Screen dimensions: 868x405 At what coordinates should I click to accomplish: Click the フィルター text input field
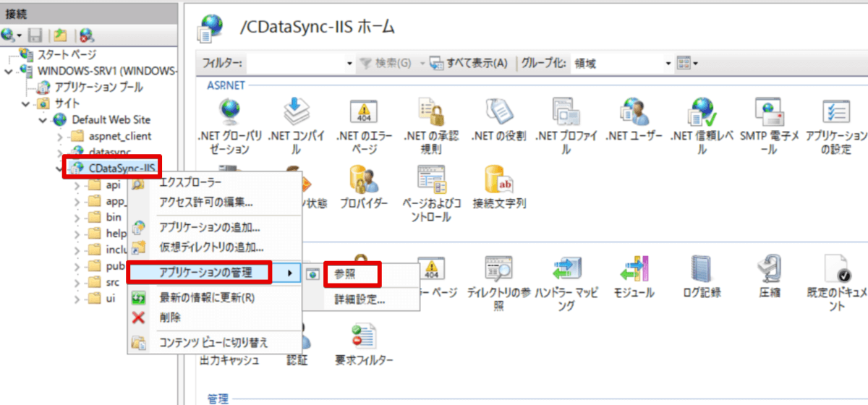(x=296, y=64)
